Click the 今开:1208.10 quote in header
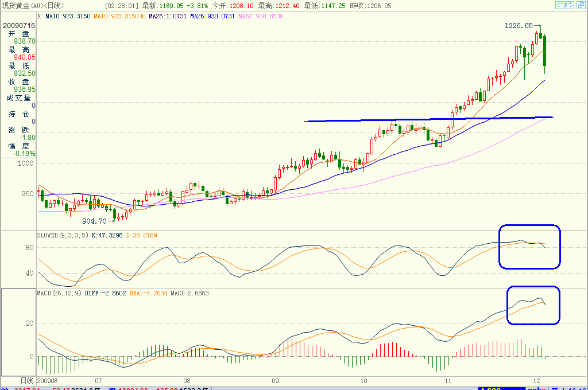 (233, 6)
